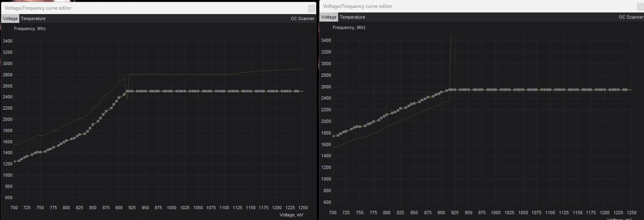The width and height of the screenshot is (644, 220).
Task: Click the 1250 voltage label, left graph
Action: [303, 208]
